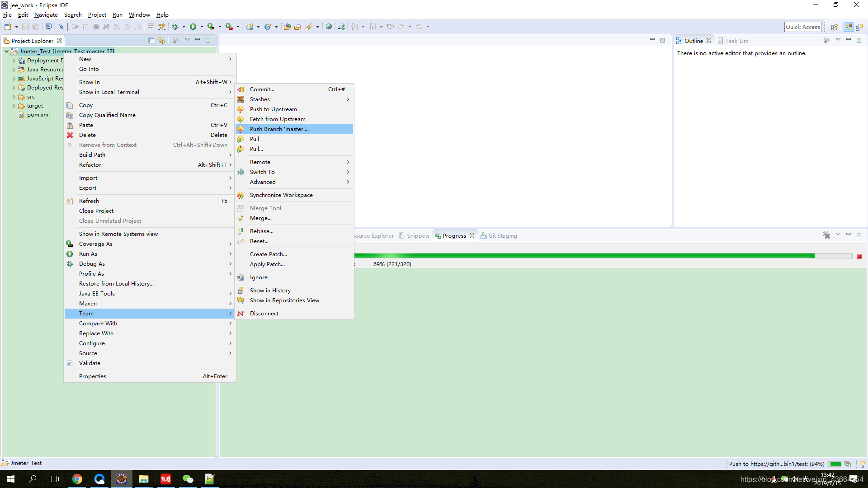This screenshot has height=488, width=868.
Task: Expand the JavaScript Resources tree node
Action: [x=14, y=79]
